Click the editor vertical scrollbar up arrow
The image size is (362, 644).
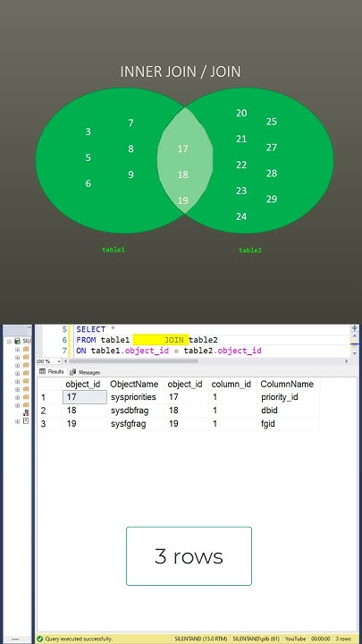pyautogui.click(x=354, y=335)
